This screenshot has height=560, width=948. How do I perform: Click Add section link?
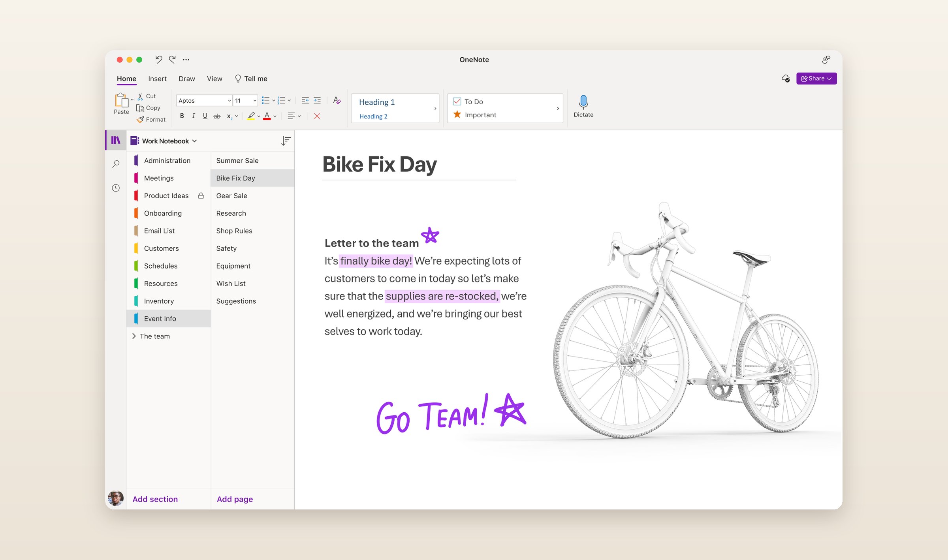(x=155, y=499)
